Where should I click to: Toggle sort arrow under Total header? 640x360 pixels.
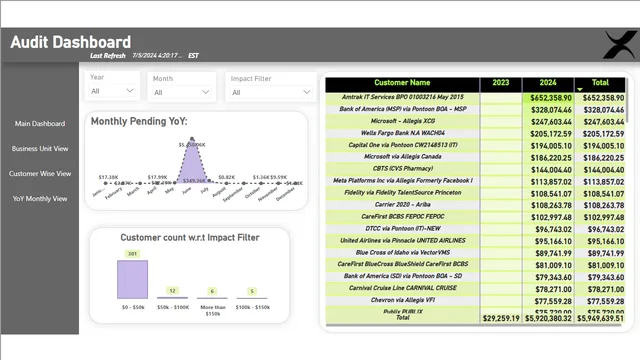580,89
